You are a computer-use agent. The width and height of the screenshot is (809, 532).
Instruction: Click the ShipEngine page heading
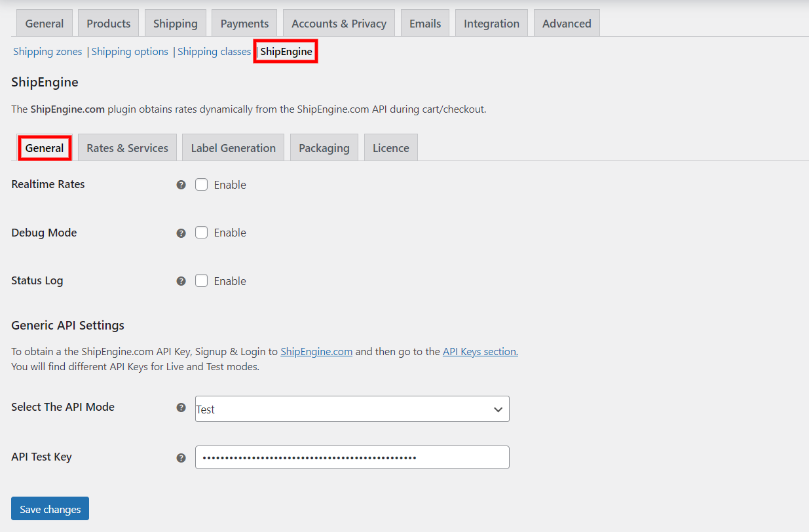pos(45,83)
